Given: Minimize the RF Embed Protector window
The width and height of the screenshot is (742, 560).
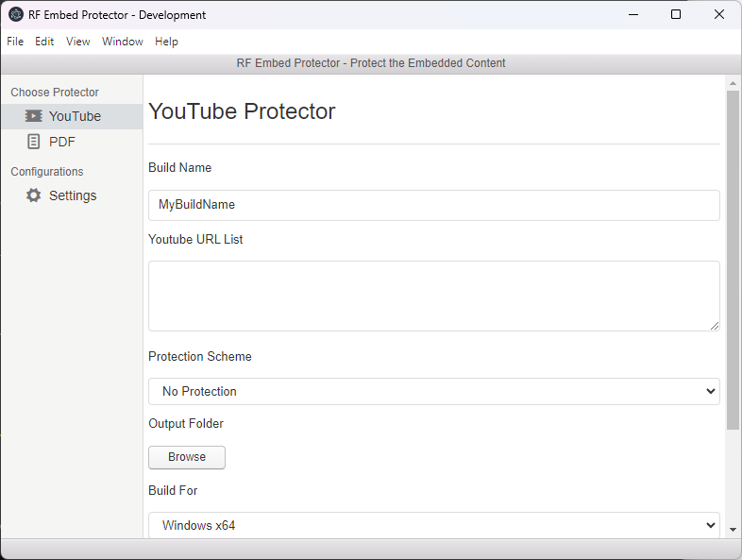Looking at the screenshot, I should pos(633,15).
